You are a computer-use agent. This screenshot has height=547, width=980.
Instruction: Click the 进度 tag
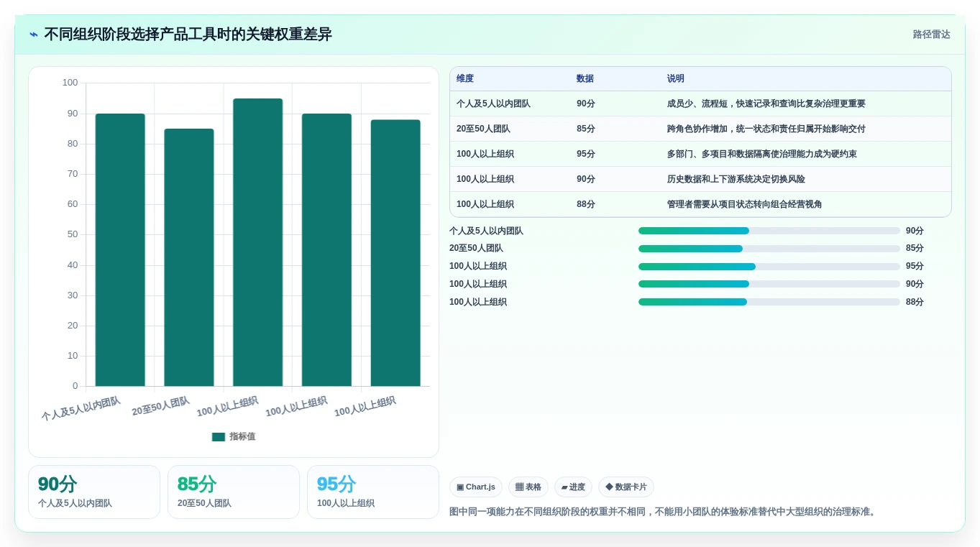pyautogui.click(x=573, y=487)
